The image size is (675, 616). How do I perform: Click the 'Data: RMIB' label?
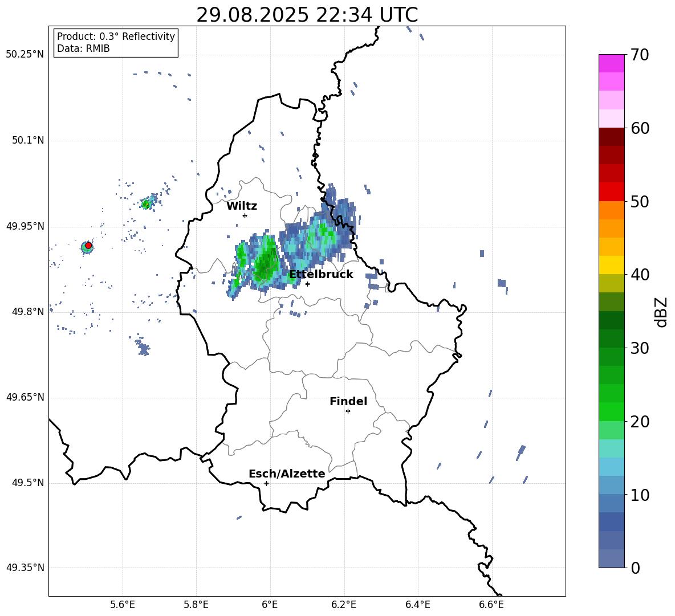click(x=83, y=48)
